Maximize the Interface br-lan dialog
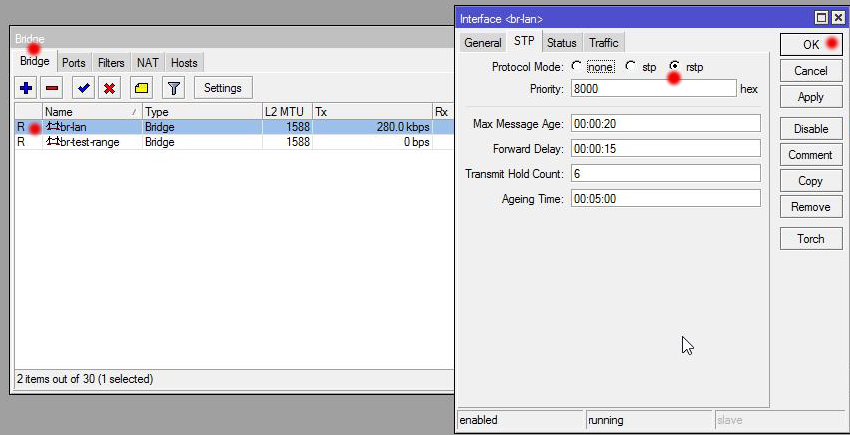Image resolution: width=850 pixels, height=435 pixels. coord(822,18)
